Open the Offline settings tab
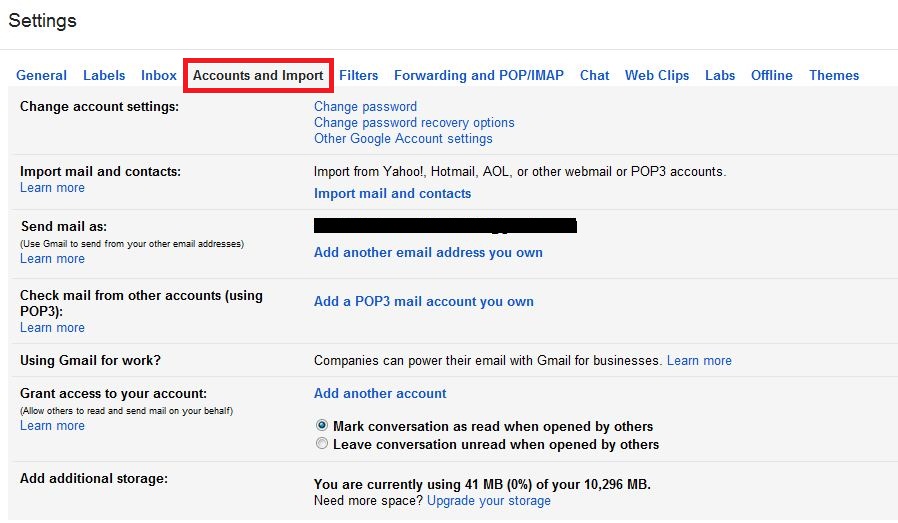 pyautogui.click(x=771, y=75)
